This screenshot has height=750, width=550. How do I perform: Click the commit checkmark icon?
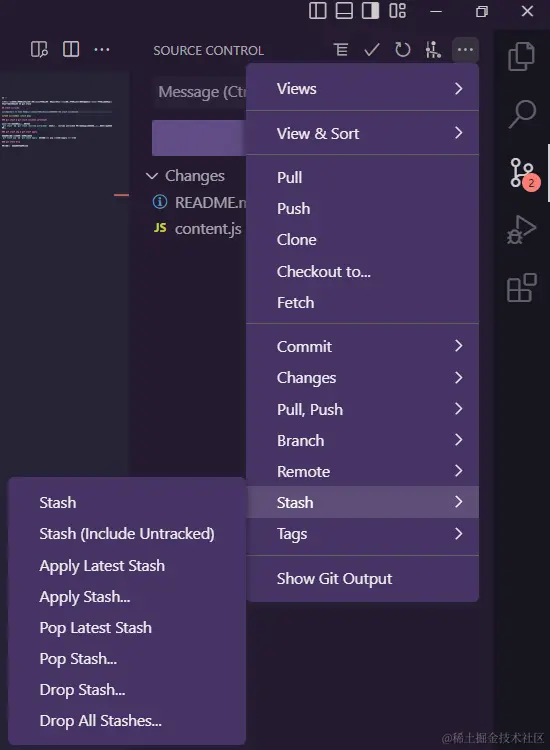372,49
